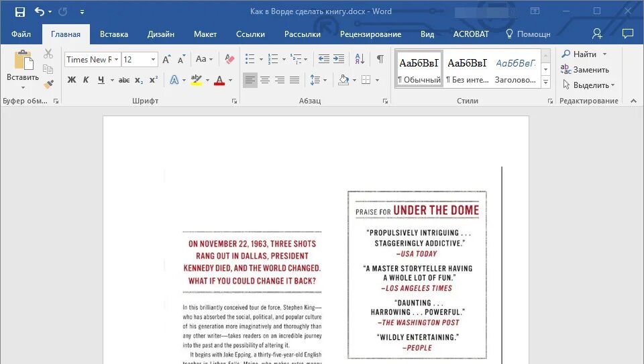Image resolution: width=644 pixels, height=364 pixels.
Task: Click the Заменить replace button
Action: pyautogui.click(x=585, y=70)
